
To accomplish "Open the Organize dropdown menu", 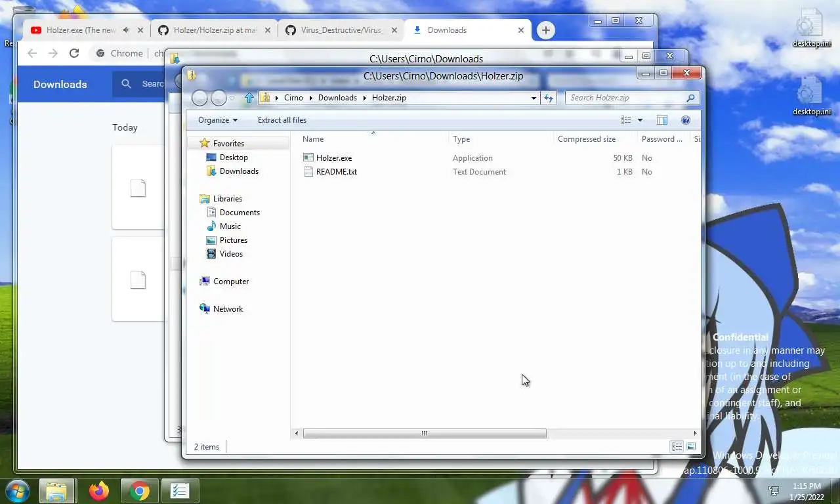I will point(218,120).
